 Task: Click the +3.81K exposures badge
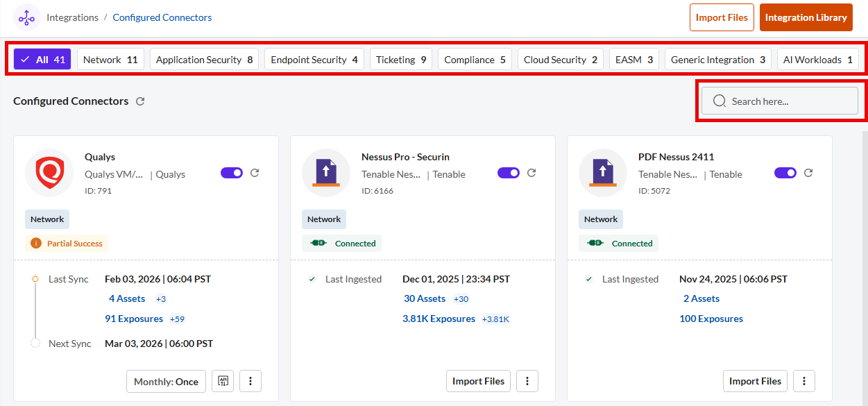(x=496, y=319)
